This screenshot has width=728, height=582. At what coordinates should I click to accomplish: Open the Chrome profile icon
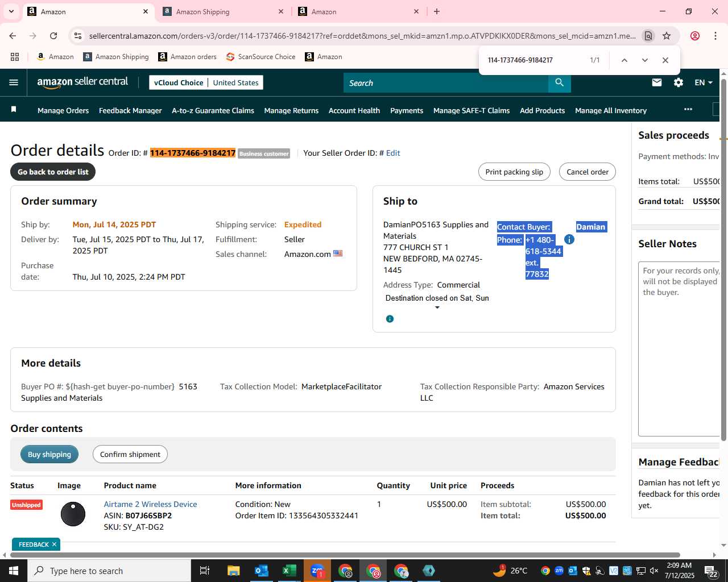[694, 36]
